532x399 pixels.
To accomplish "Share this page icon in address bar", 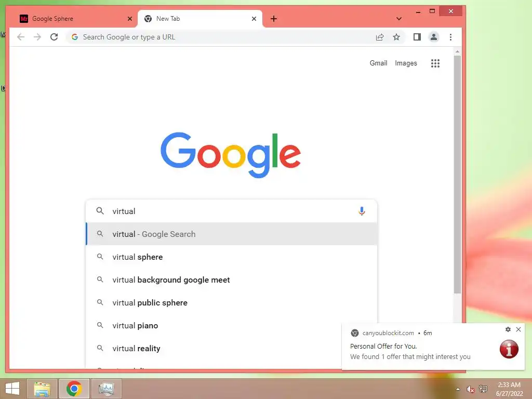I will coord(380,37).
